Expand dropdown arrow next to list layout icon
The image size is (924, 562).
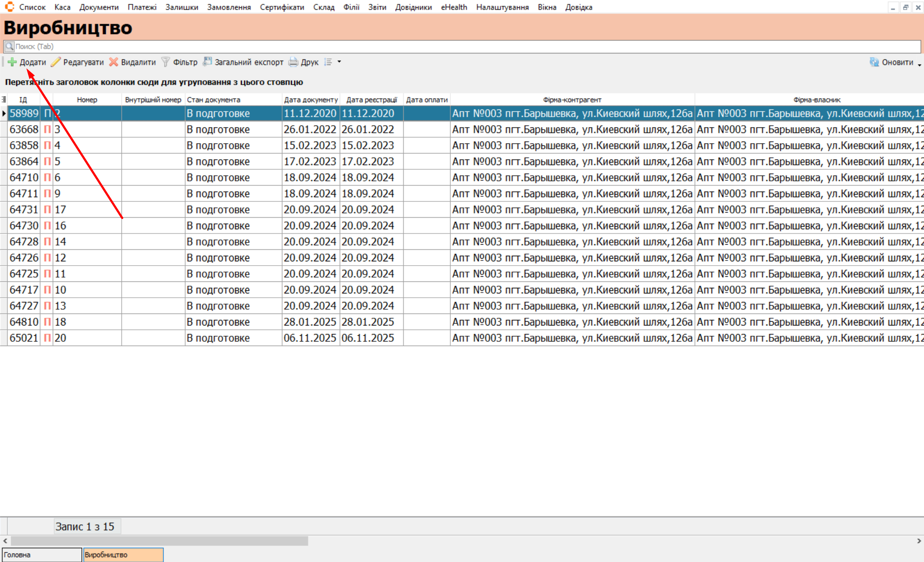[339, 62]
